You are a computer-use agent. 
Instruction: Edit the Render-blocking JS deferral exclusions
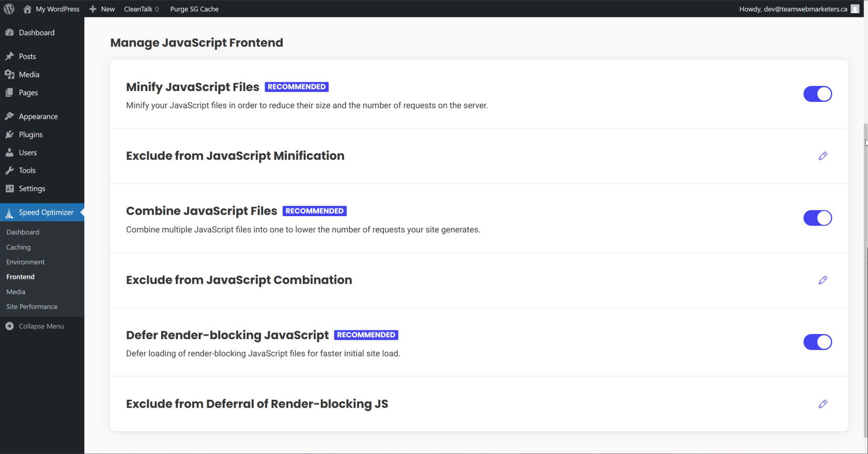point(823,404)
